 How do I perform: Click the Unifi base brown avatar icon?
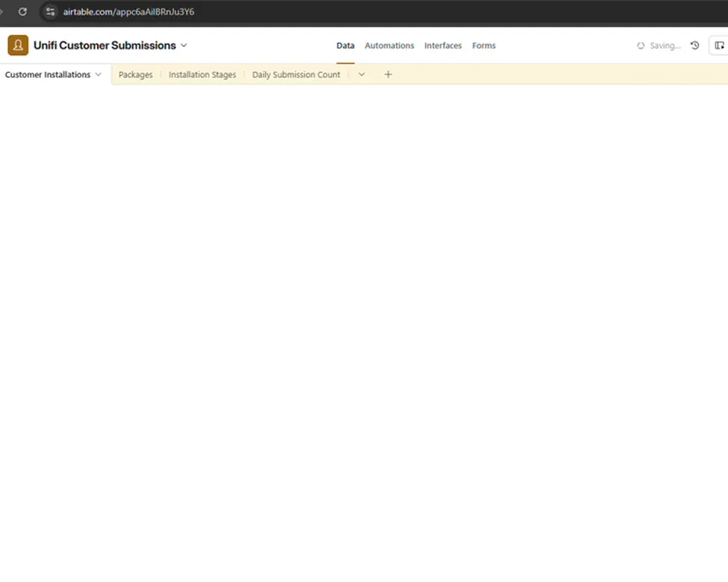point(18,45)
